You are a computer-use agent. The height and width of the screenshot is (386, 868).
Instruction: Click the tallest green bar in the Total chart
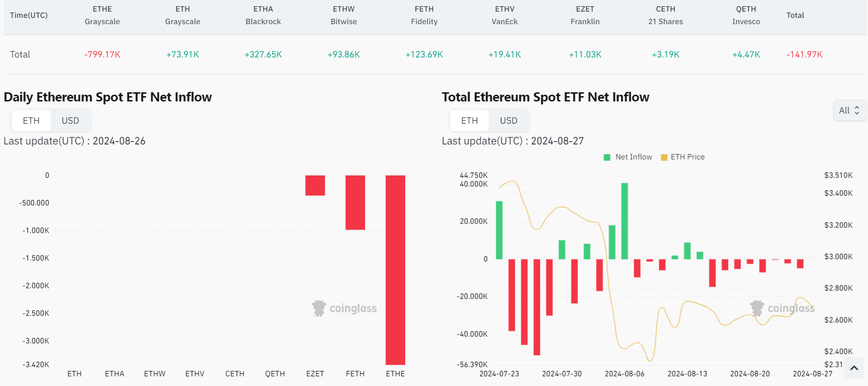pyautogui.click(x=625, y=221)
